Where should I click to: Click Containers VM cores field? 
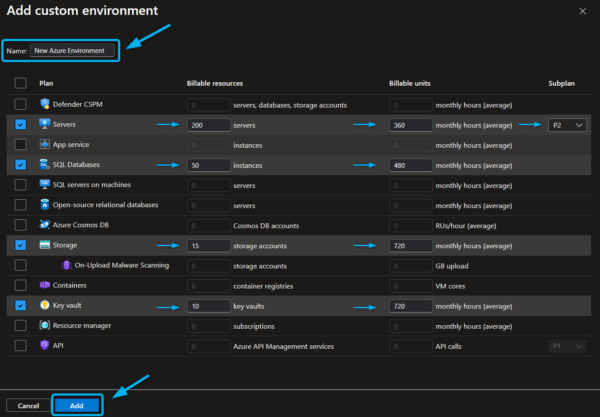click(411, 286)
